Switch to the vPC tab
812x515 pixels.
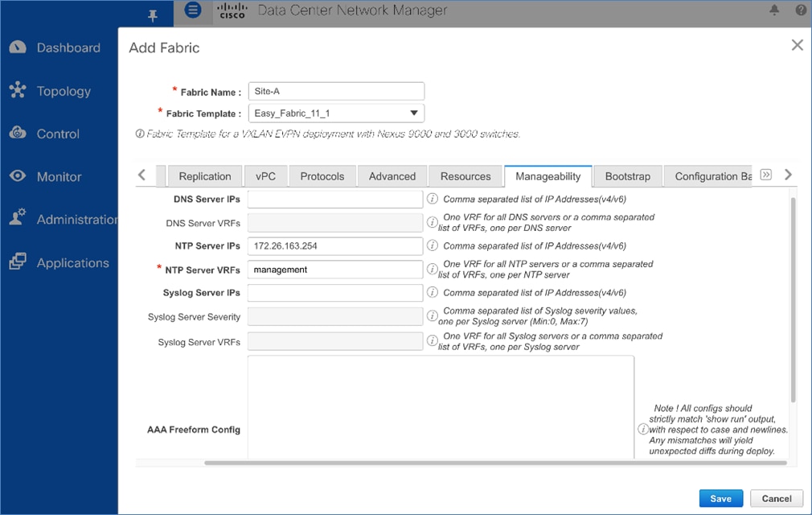tap(265, 176)
